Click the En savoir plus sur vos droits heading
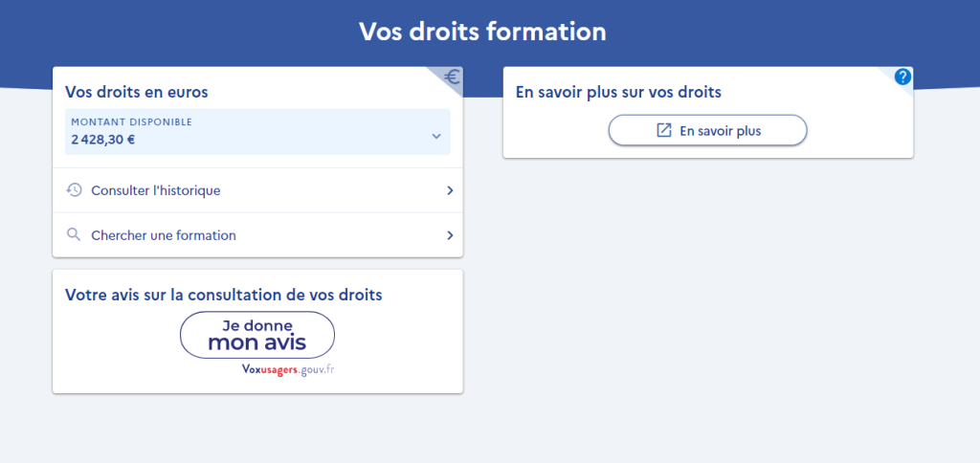 (x=618, y=92)
